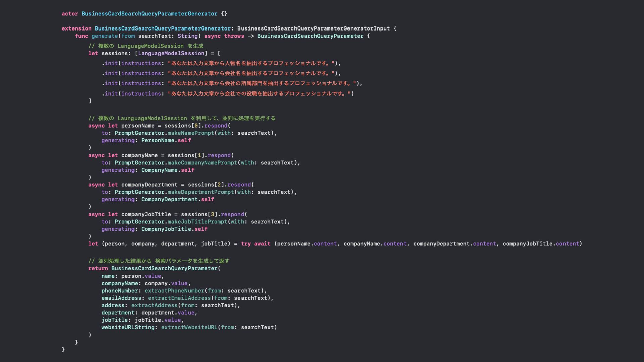Screen dimensions: 644x362
Task: Click the LaunguageModelSession comment line
Action: click(x=182, y=118)
